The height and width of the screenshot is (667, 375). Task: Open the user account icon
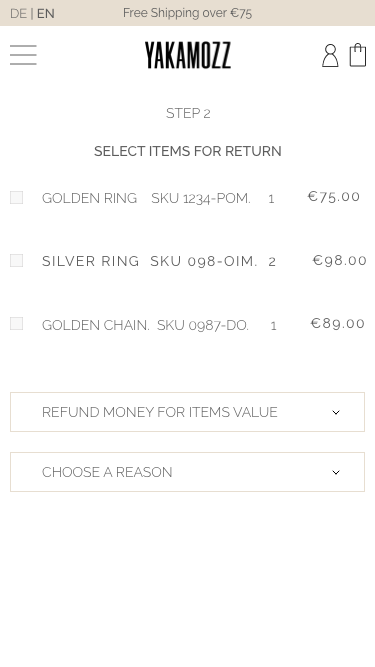[330, 55]
